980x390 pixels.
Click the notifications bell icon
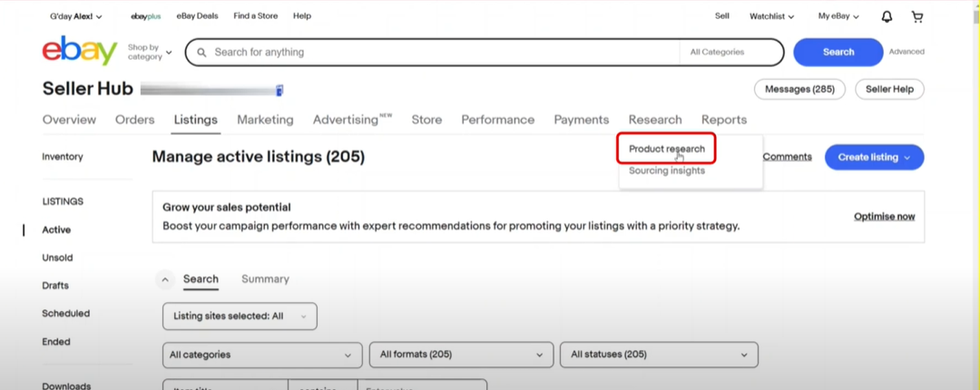[887, 16]
